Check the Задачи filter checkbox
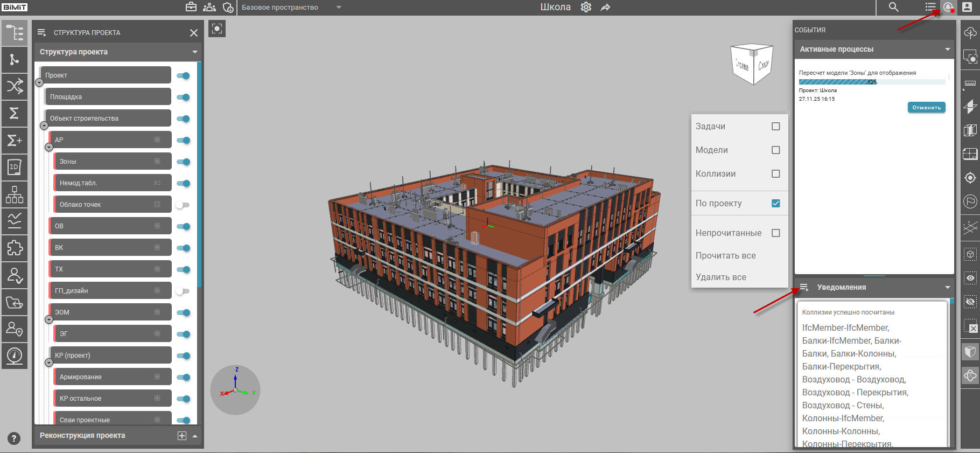Image resolution: width=980 pixels, height=453 pixels. [x=775, y=127]
